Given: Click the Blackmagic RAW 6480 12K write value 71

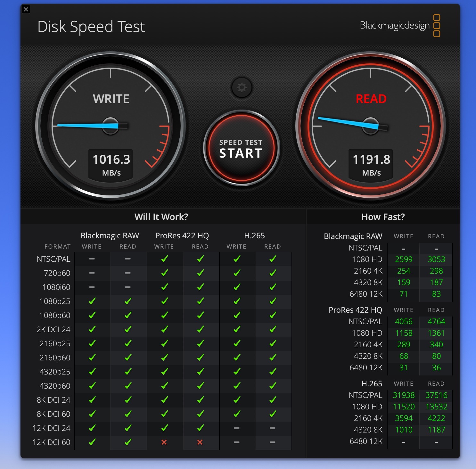Looking at the screenshot, I should tap(404, 294).
